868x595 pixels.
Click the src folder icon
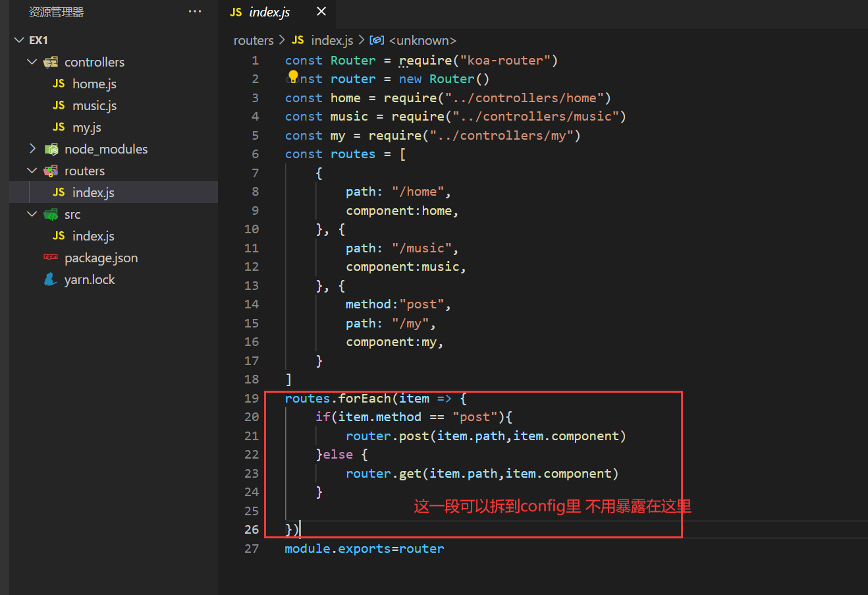51,214
